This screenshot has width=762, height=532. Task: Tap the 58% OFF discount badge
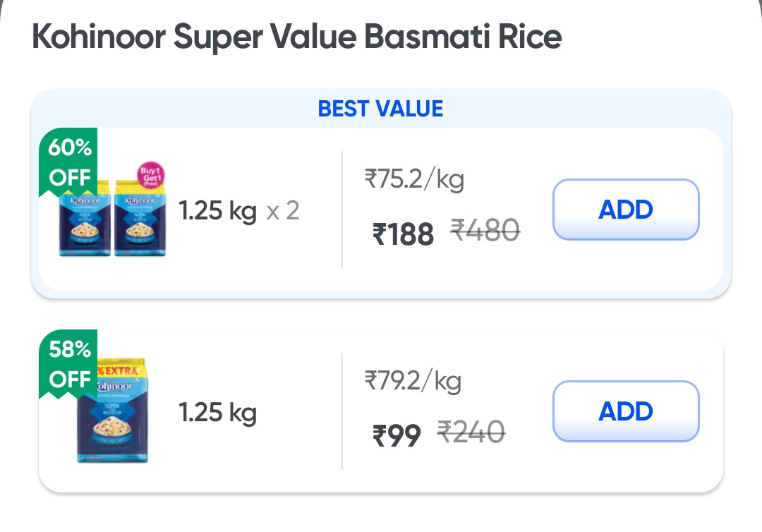pyautogui.click(x=69, y=363)
